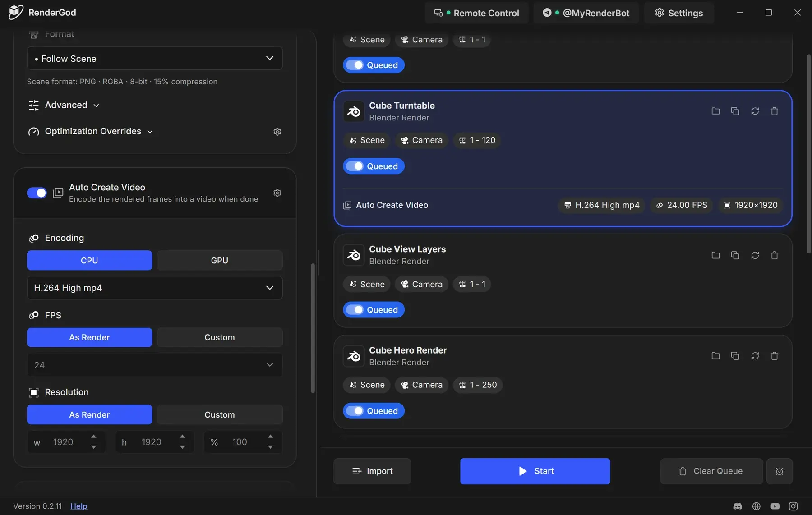Toggle Auto Create Video switch off
The height and width of the screenshot is (515, 812).
pyautogui.click(x=37, y=193)
